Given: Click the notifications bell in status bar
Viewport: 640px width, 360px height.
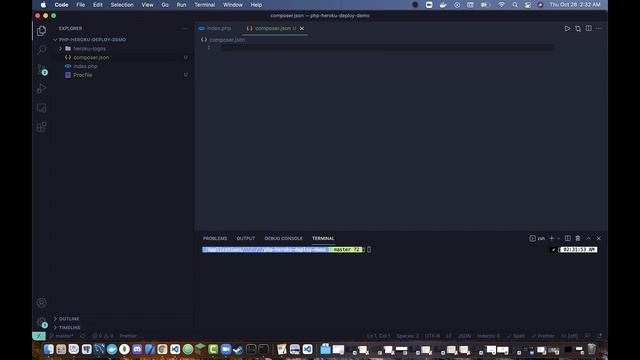Looking at the screenshot, I should (600, 336).
